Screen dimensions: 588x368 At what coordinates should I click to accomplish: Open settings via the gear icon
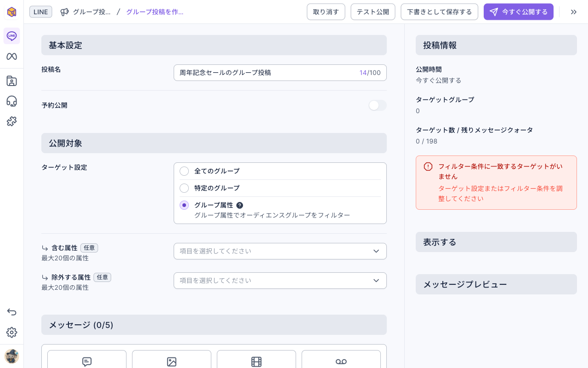pos(11,333)
